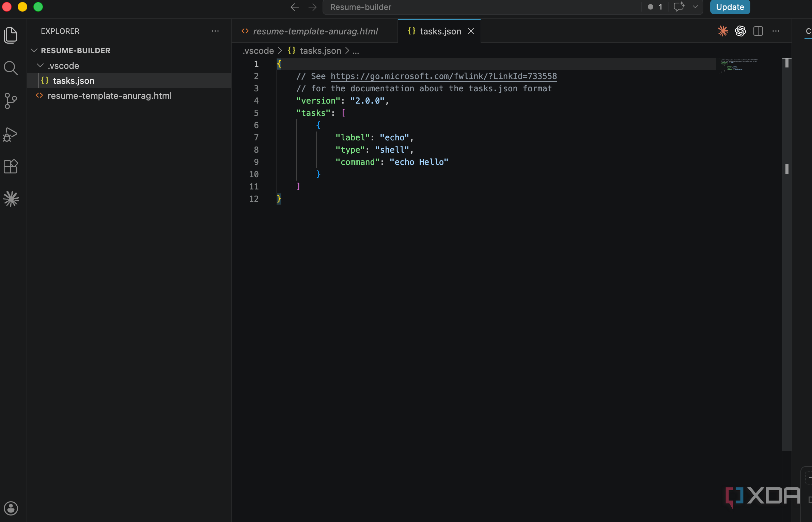Collapse the RESUME-BUILDER root folder

click(34, 50)
